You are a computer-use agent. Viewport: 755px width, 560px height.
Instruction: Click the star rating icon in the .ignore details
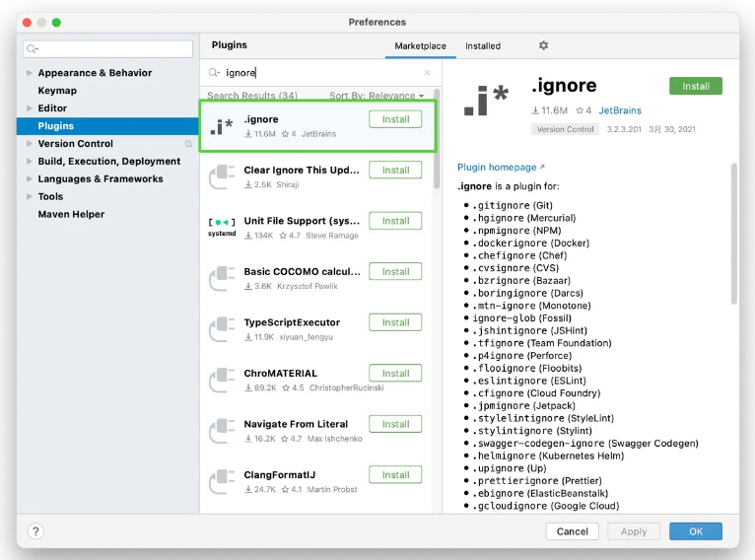click(x=580, y=110)
